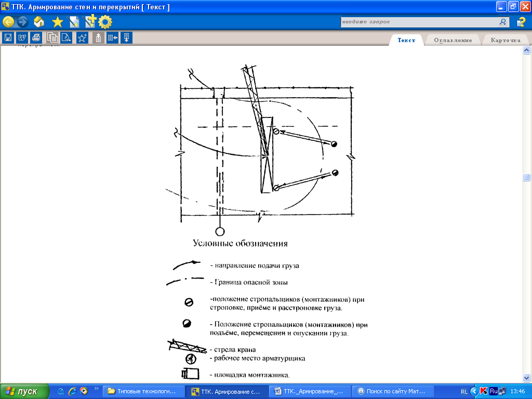532x399 pixels.
Task: Go forward with the blue arrow button
Action: [x=22, y=22]
